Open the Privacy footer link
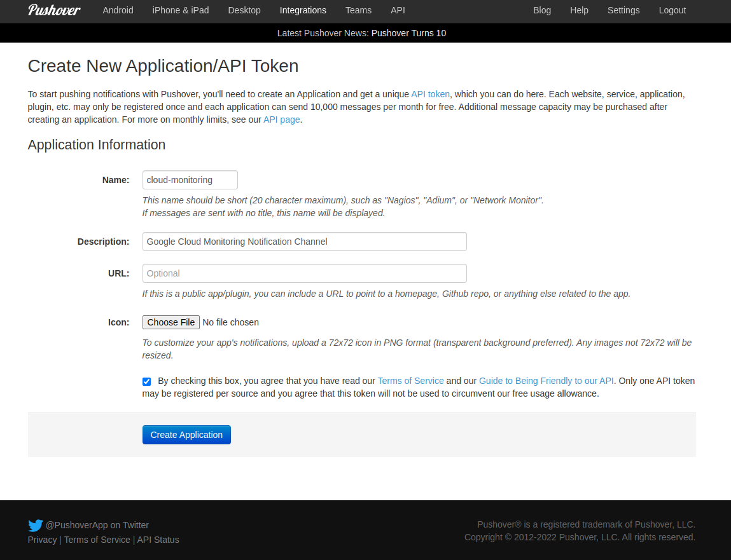 click(x=42, y=540)
